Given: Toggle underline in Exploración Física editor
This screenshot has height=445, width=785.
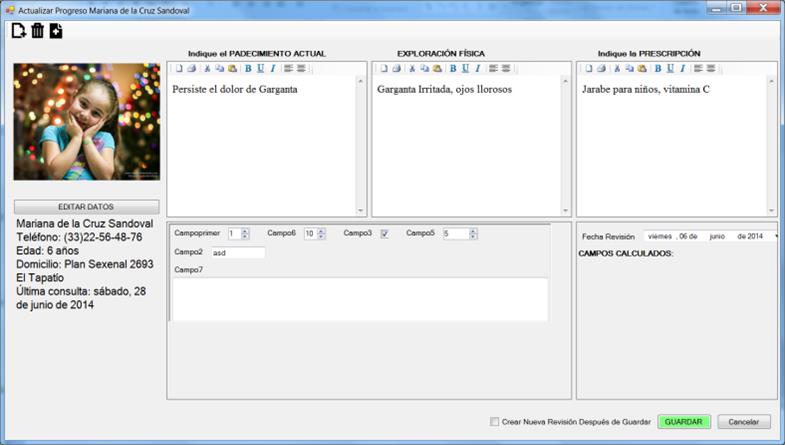Looking at the screenshot, I should tap(465, 69).
